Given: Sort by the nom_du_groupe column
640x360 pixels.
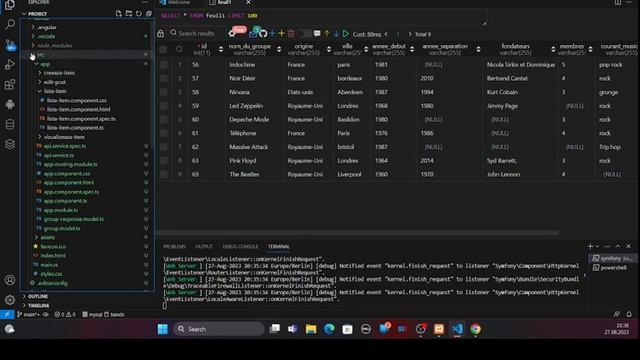Looking at the screenshot, I should click(x=279, y=49).
